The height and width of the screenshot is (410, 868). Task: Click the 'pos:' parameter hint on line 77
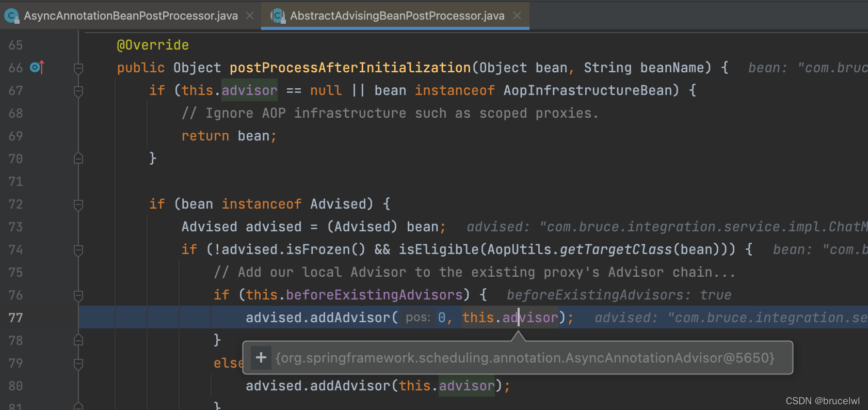[x=418, y=318]
